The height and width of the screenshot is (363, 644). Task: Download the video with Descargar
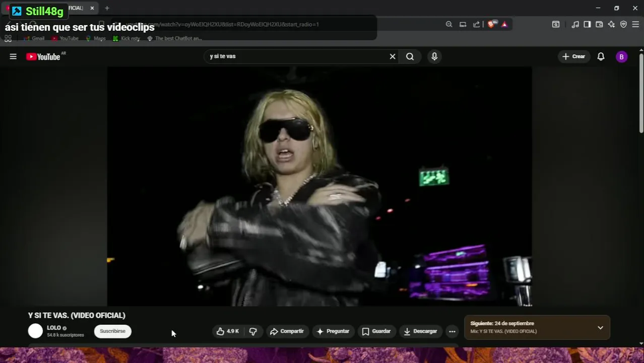[x=420, y=331]
